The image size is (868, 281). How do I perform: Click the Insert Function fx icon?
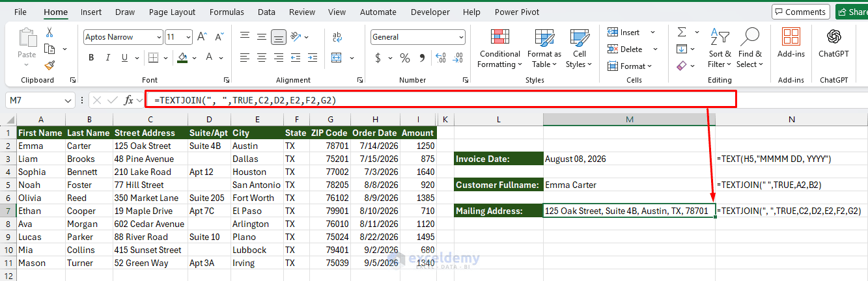click(129, 100)
